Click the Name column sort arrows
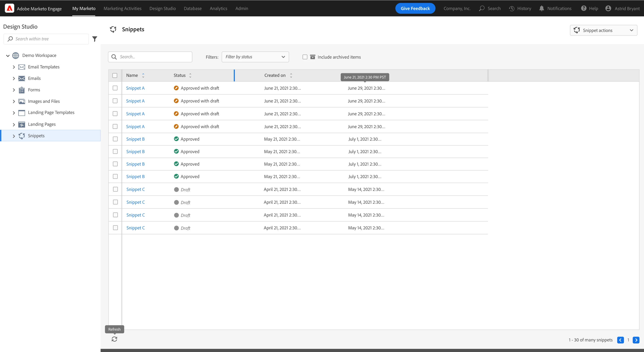This screenshot has height=352, width=644. [x=143, y=75]
